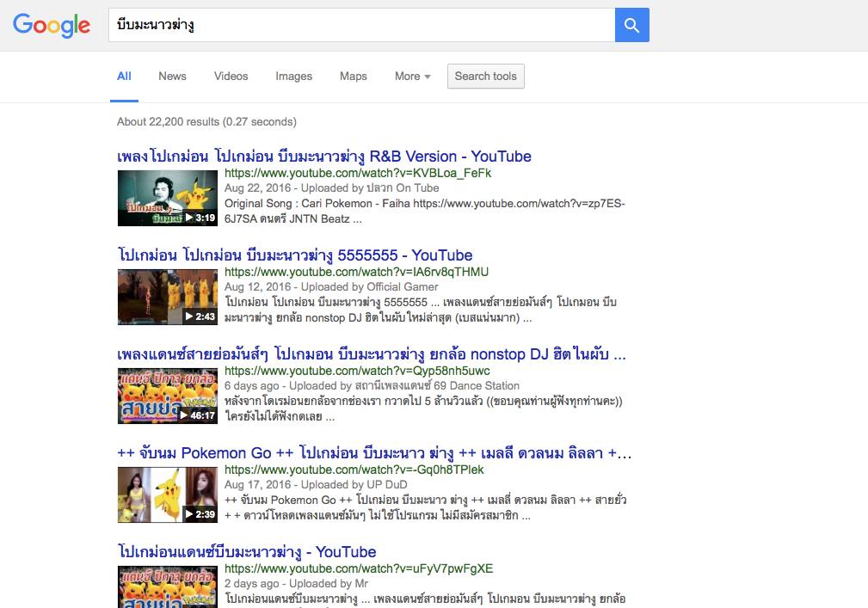Open the nonstop DJ result title

point(372,354)
